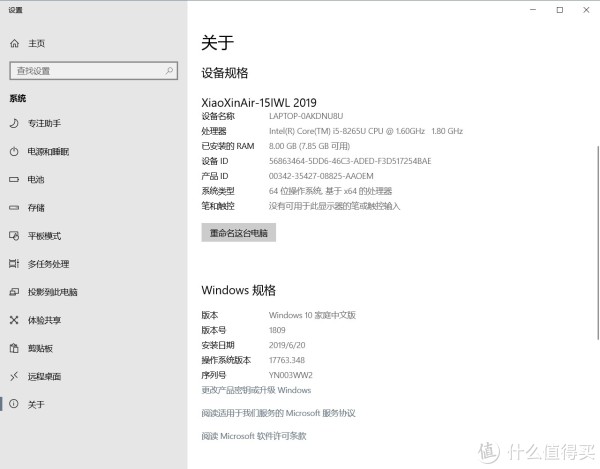600x469 pixels.
Task: Click the Home house icon
Action: (14, 43)
